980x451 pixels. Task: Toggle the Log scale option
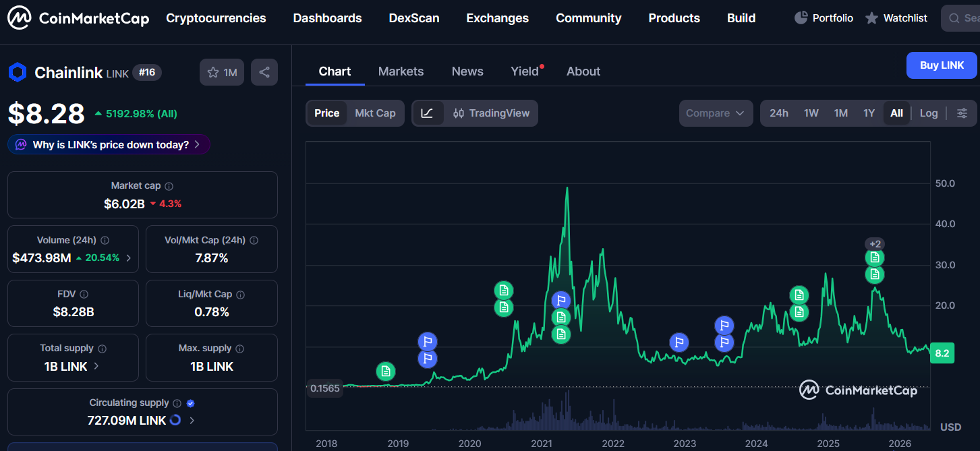(x=929, y=113)
